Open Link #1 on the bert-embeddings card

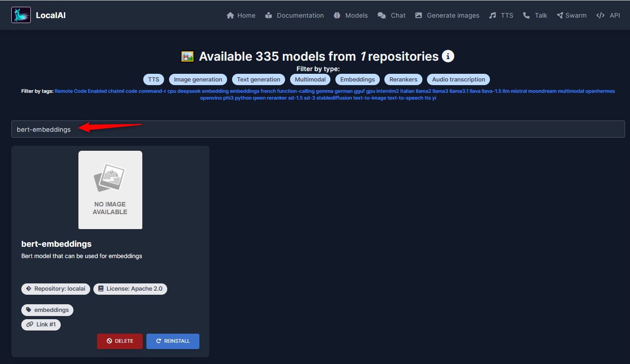(41, 325)
